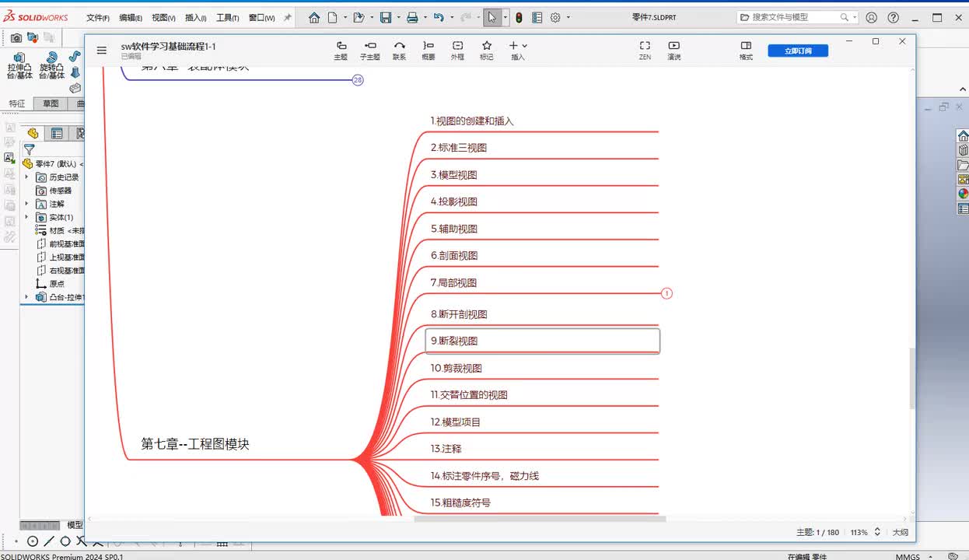The width and height of the screenshot is (969, 560).
Task: Select the 旋转凸台/基体 revolve tool
Action: (x=51, y=65)
